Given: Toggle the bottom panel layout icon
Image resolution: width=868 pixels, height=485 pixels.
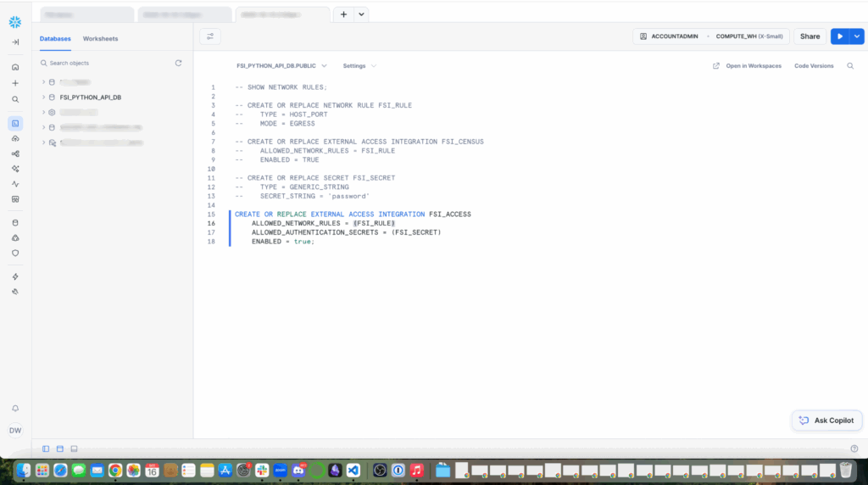Looking at the screenshot, I should tap(74, 449).
